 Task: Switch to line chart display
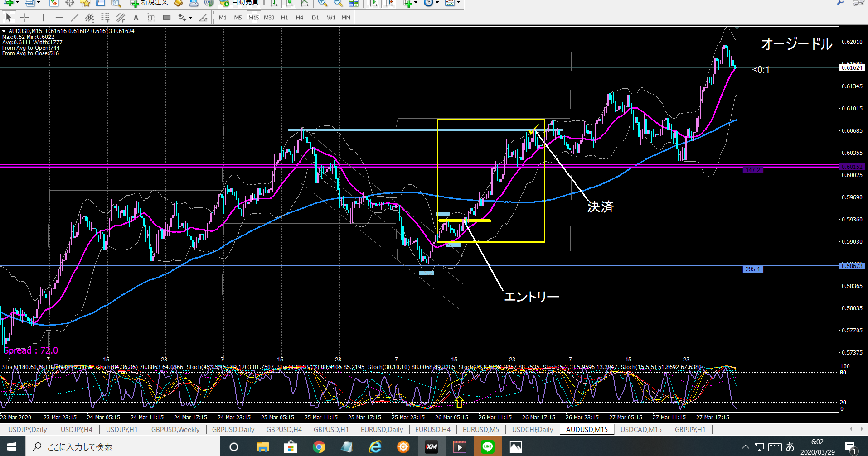coord(304,3)
